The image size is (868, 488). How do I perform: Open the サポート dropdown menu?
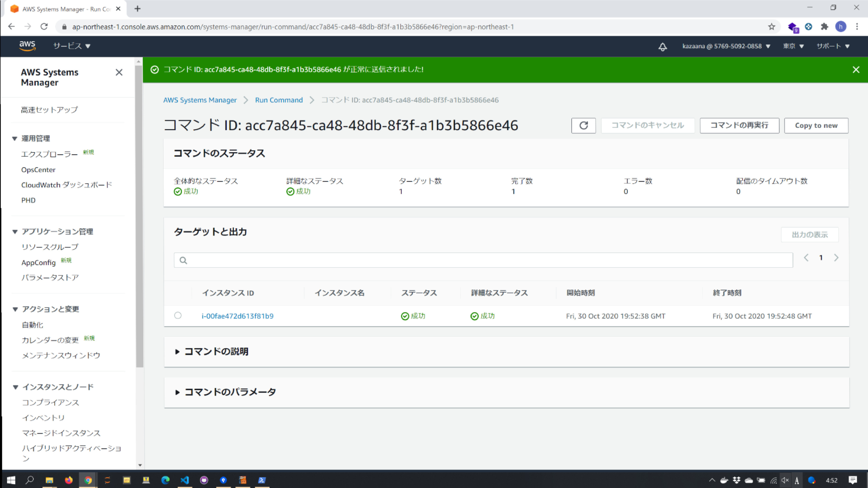pos(832,46)
